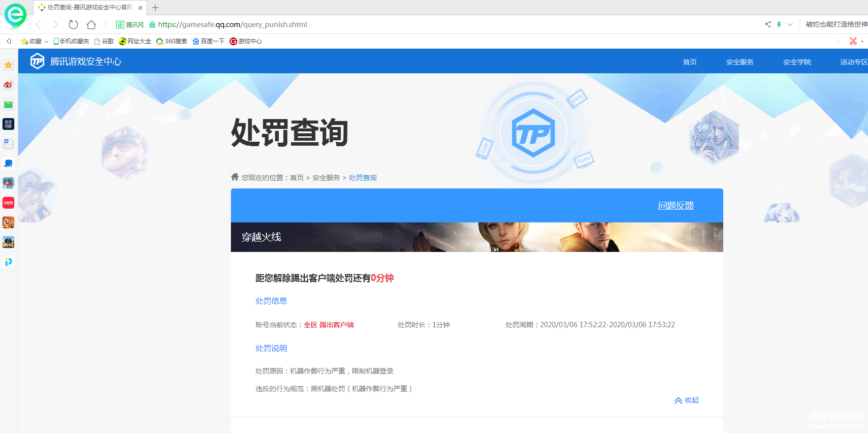Expand the address bar dropdown chevron
The image size is (868, 433).
pos(790,25)
